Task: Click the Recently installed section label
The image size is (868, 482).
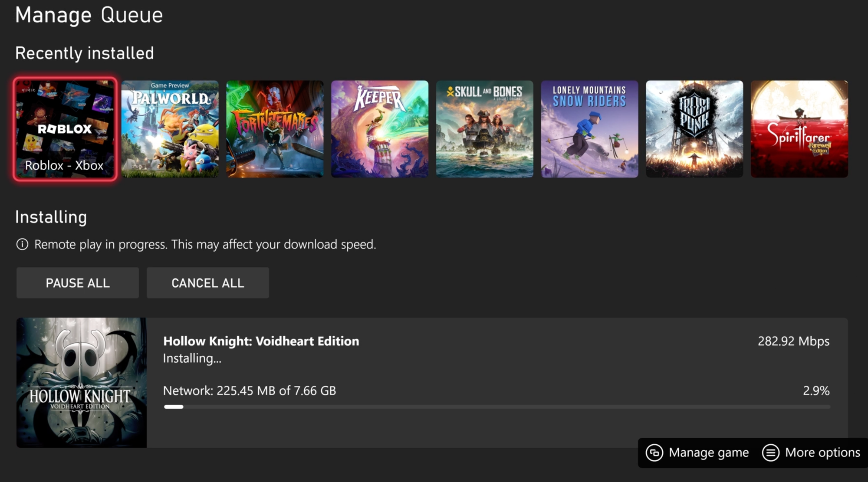Action: (x=84, y=53)
